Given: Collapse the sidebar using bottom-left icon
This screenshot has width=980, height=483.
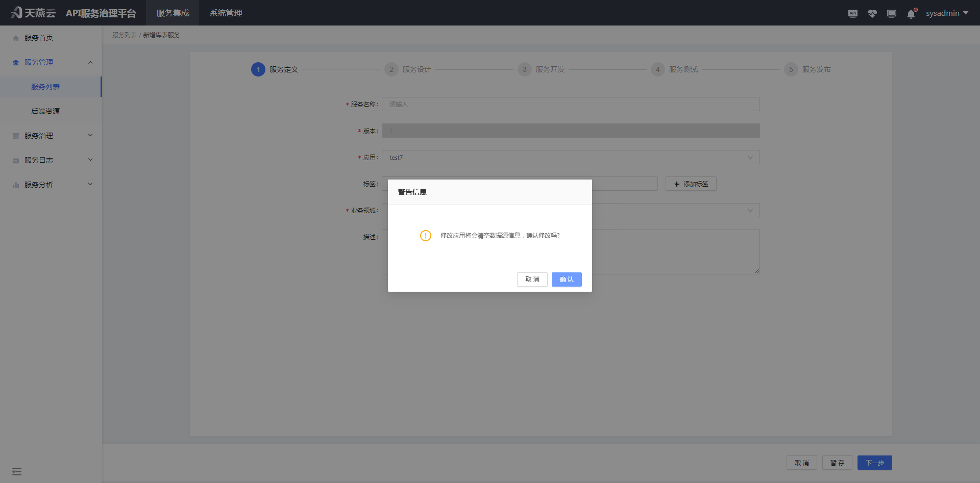Looking at the screenshot, I should 16,471.
